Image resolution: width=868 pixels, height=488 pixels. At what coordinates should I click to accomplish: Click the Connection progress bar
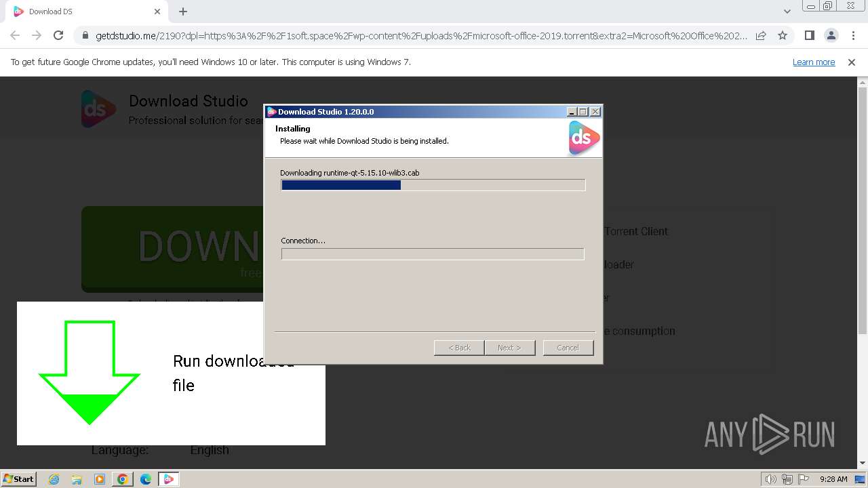tap(433, 254)
